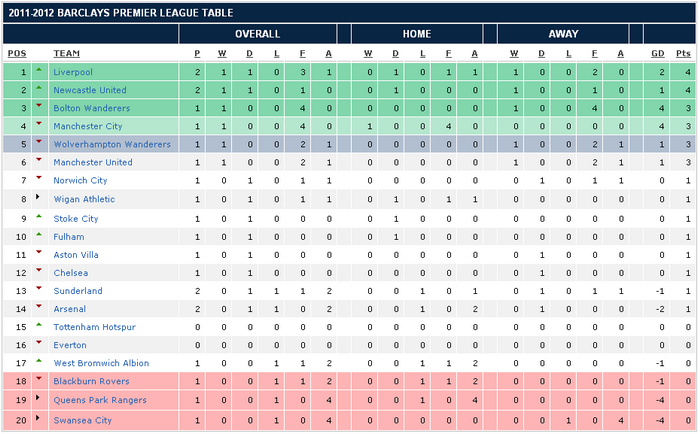Click the green up arrow beside Liverpool
The height and width of the screenshot is (434, 700).
[x=39, y=71]
